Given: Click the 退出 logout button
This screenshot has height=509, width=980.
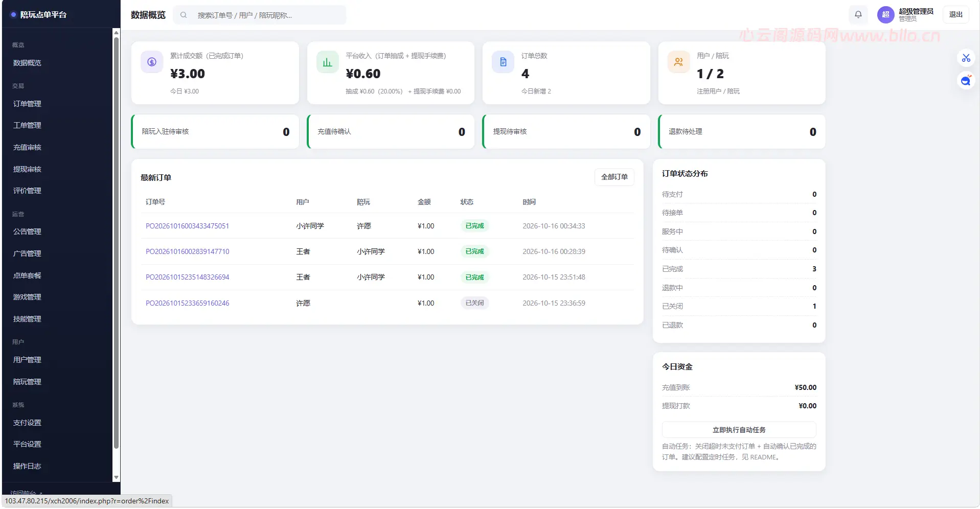Looking at the screenshot, I should (956, 15).
